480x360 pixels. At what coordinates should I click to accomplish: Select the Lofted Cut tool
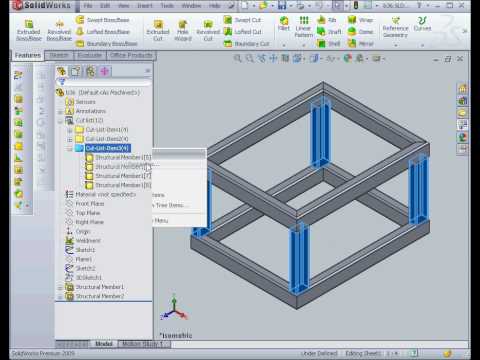pyautogui.click(x=243, y=32)
